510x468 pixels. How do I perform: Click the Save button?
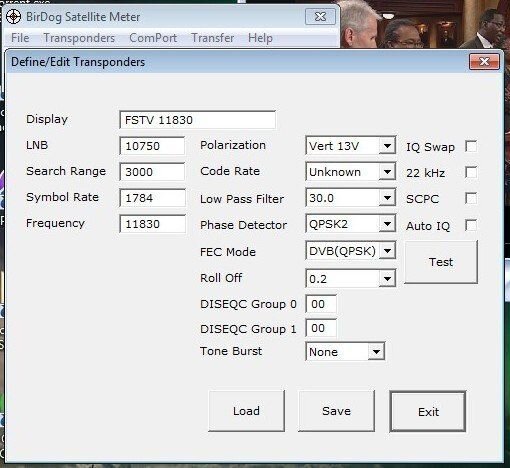tap(336, 411)
